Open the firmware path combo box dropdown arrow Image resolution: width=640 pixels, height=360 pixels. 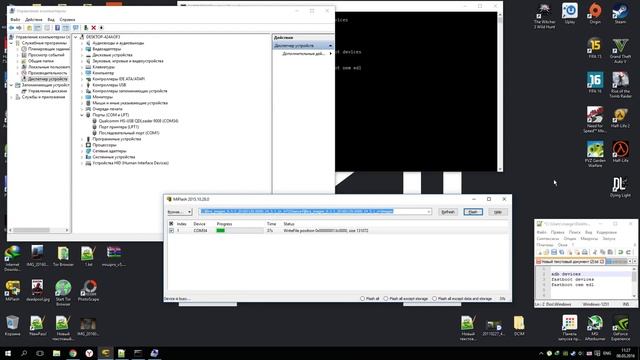click(x=429, y=211)
